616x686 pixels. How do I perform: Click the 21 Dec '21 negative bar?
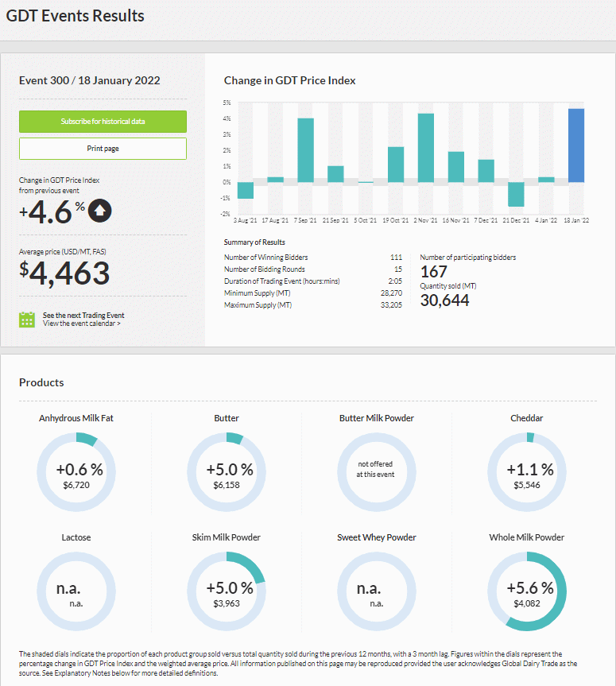(x=517, y=194)
